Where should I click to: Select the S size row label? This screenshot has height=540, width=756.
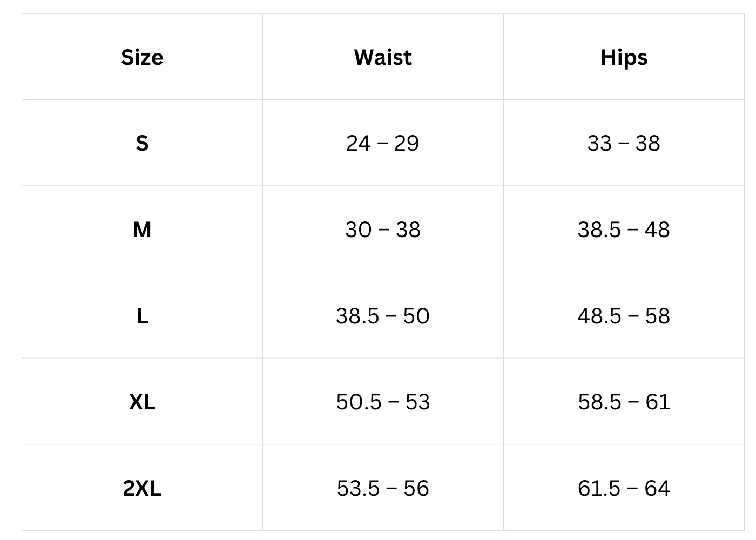142,143
